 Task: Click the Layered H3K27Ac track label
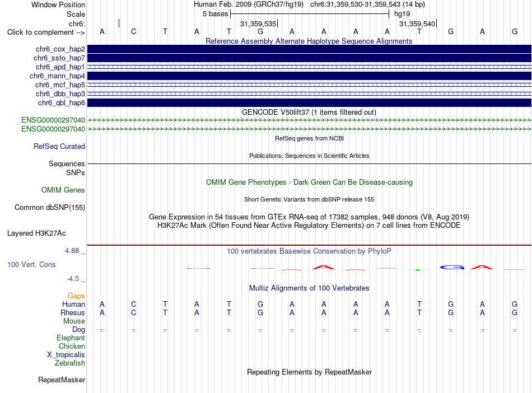click(36, 233)
